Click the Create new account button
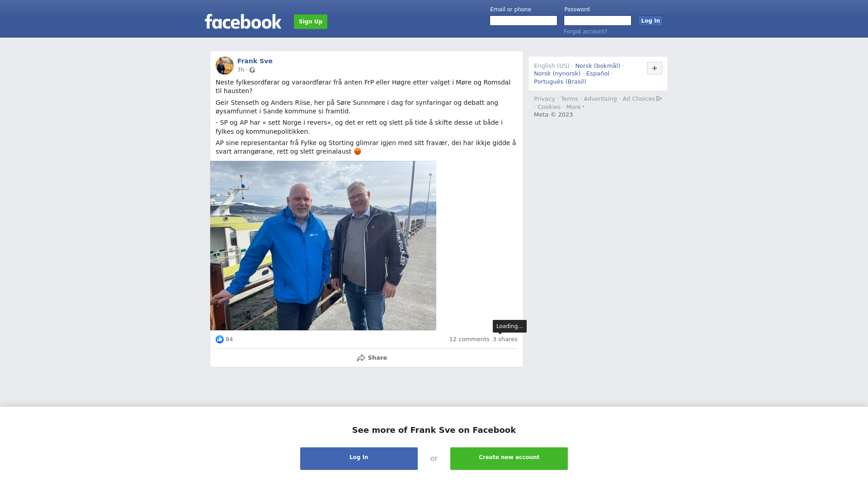This screenshot has height=488, width=868. point(509,459)
